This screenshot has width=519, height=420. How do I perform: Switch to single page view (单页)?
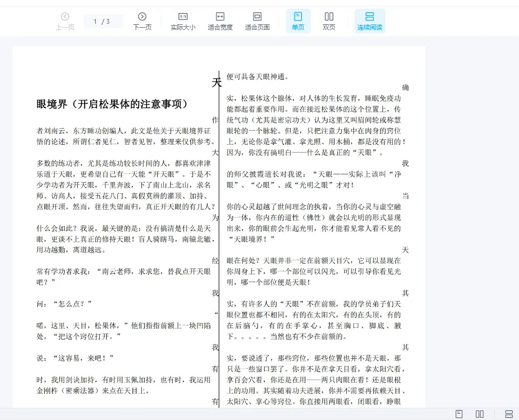pos(298,21)
